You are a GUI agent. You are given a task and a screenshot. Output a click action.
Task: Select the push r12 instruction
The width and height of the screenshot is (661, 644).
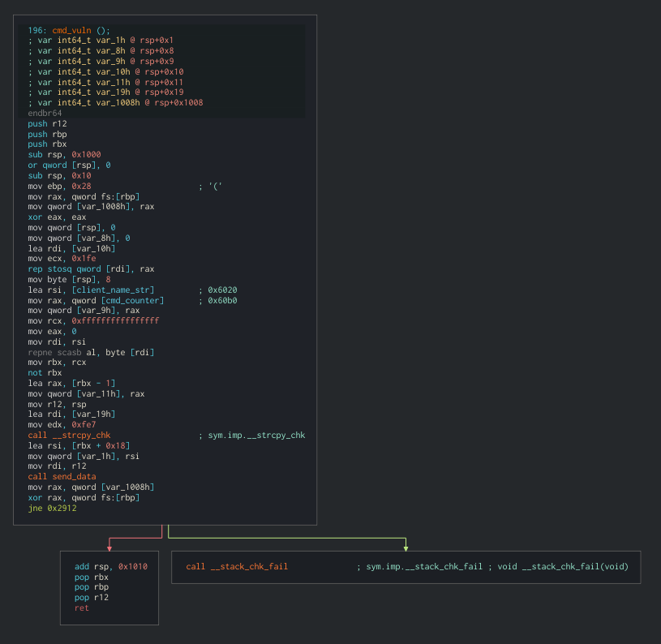(x=46, y=123)
